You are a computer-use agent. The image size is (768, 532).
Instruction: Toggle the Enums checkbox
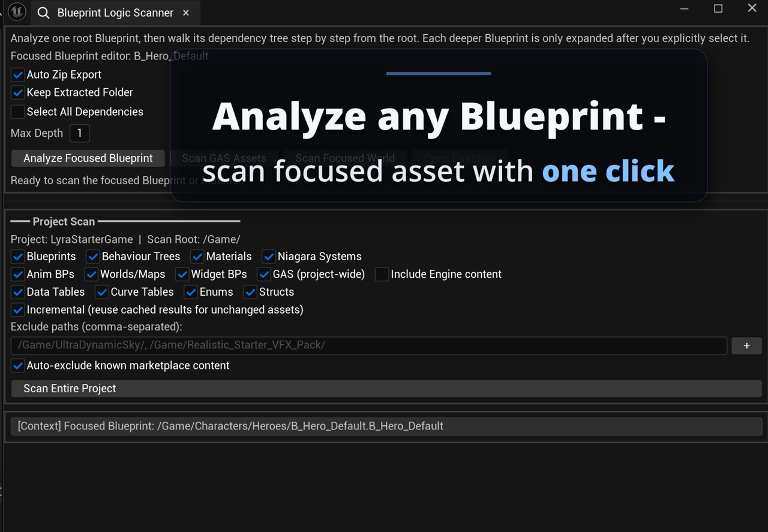[x=191, y=292]
